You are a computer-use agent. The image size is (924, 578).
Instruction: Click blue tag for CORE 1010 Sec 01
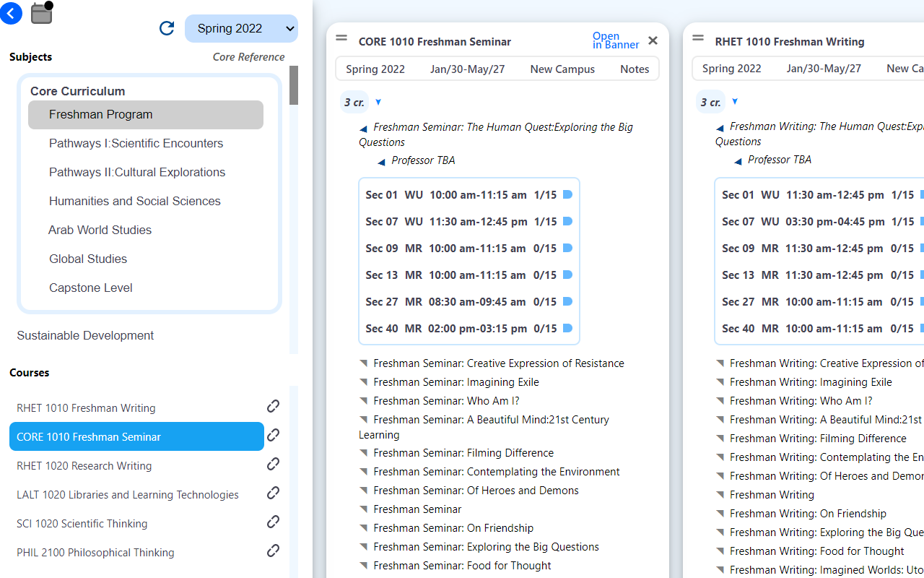567,194
